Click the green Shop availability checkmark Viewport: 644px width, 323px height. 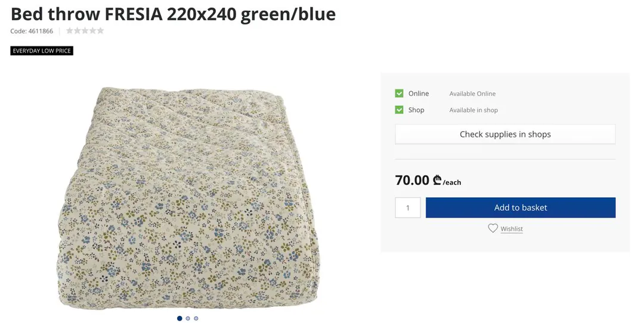[399, 110]
